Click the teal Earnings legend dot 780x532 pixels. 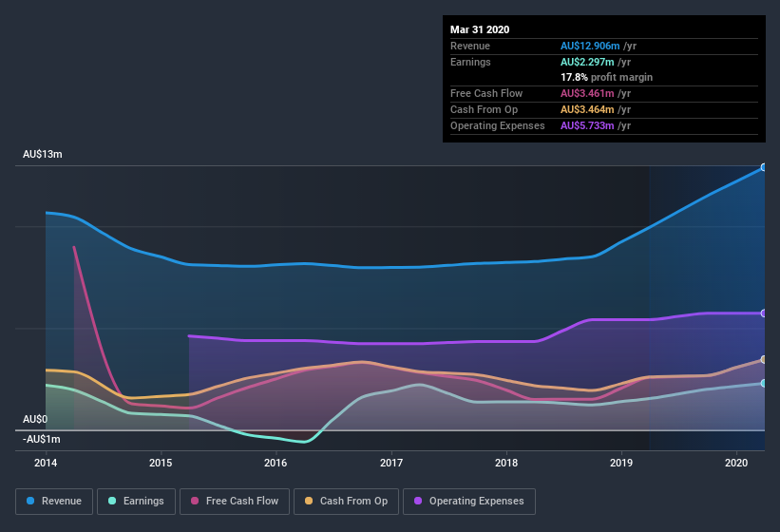113,501
